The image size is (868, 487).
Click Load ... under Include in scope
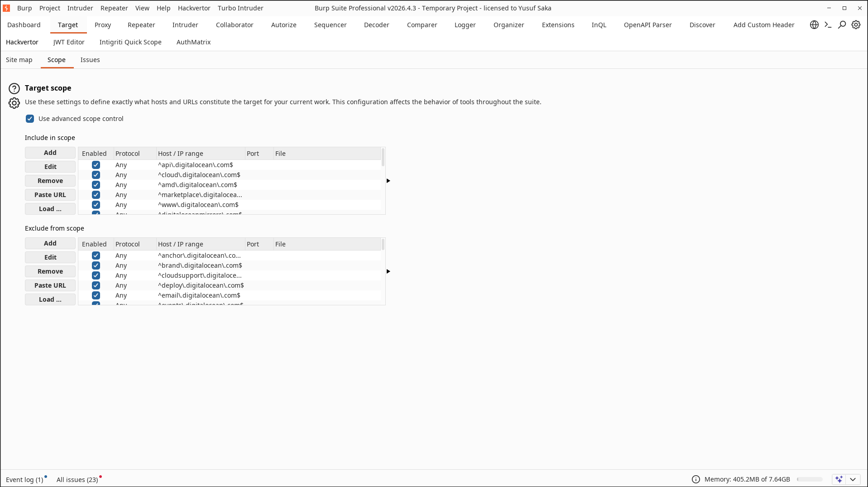[x=50, y=209]
